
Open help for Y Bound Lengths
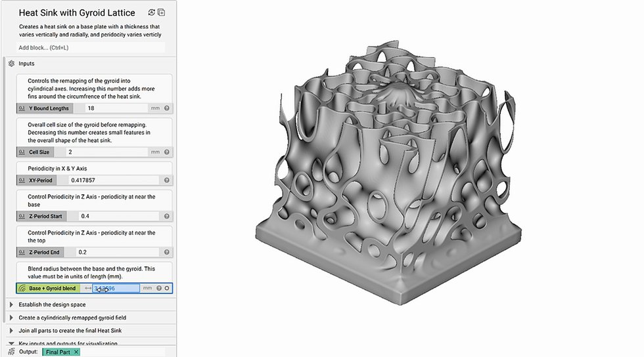pyautogui.click(x=167, y=108)
